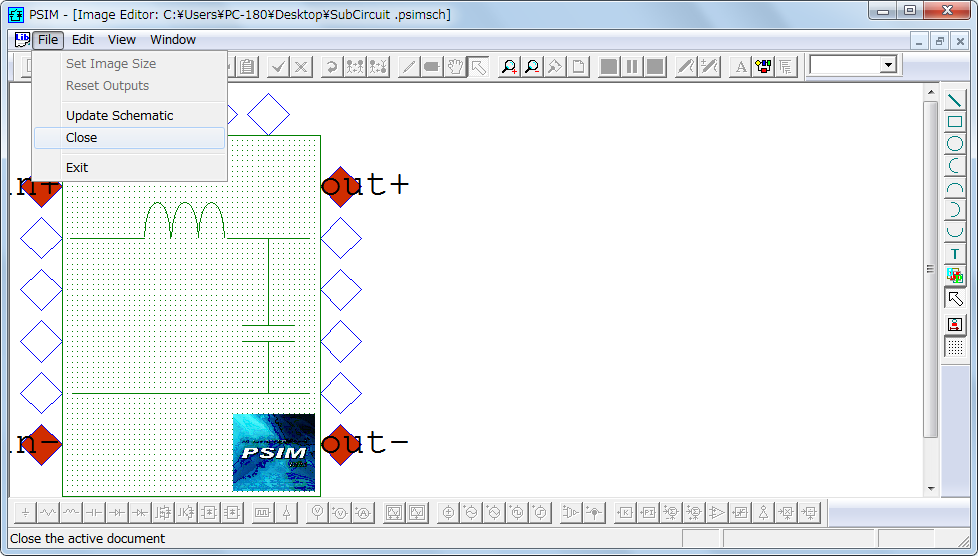Click the zoom in magnifier icon
The width and height of the screenshot is (978, 556).
509,66
